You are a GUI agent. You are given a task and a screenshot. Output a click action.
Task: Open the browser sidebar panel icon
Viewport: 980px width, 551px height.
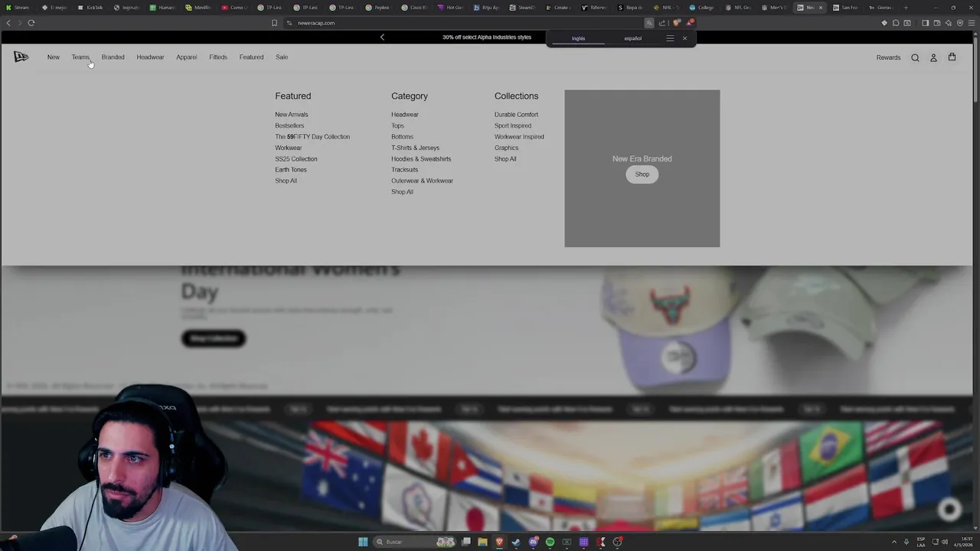tap(925, 23)
